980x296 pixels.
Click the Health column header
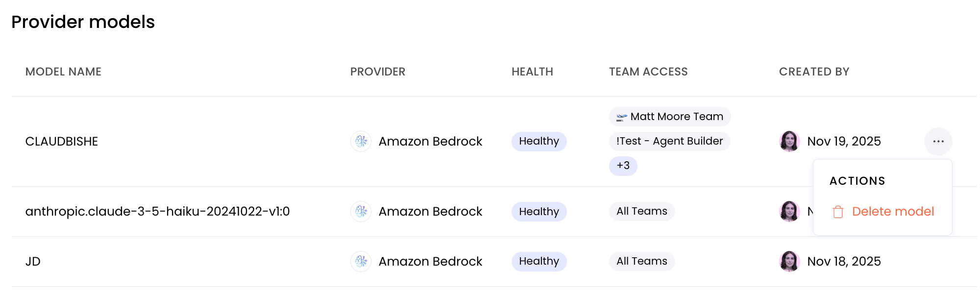click(532, 72)
